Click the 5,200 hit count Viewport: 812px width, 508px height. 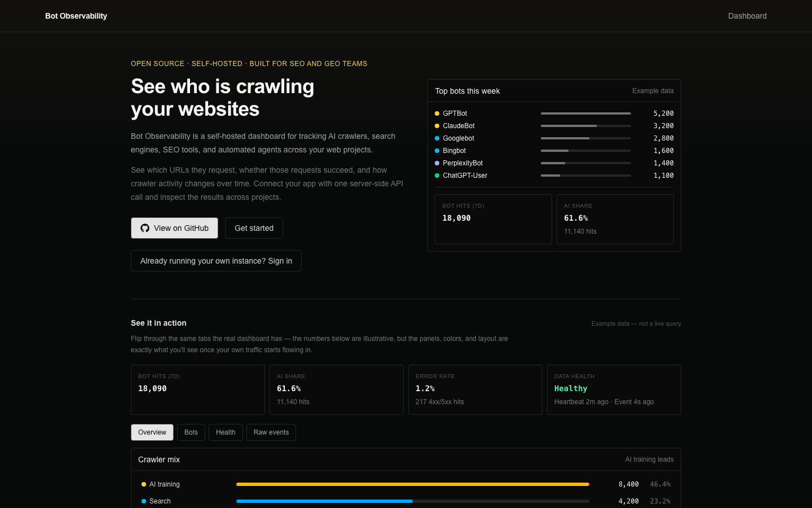(664, 113)
